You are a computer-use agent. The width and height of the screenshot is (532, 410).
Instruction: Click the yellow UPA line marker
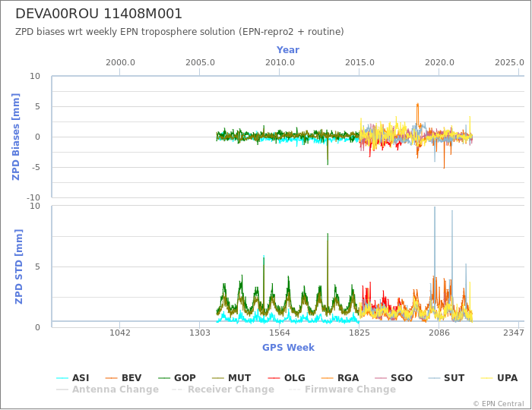point(487,378)
